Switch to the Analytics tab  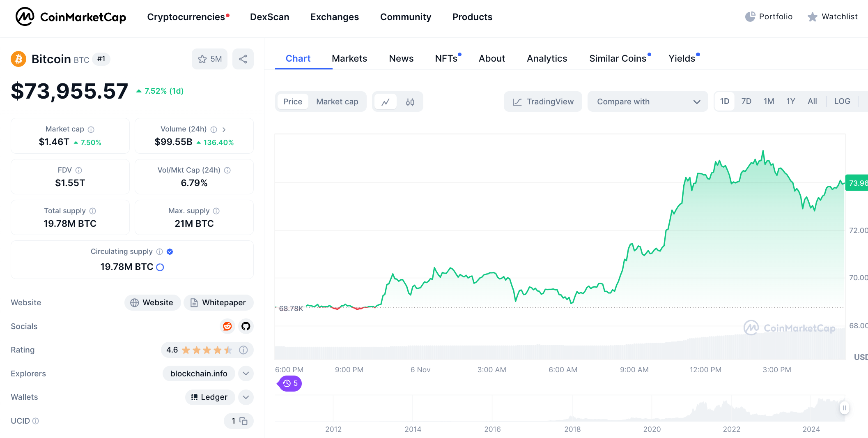547,58
